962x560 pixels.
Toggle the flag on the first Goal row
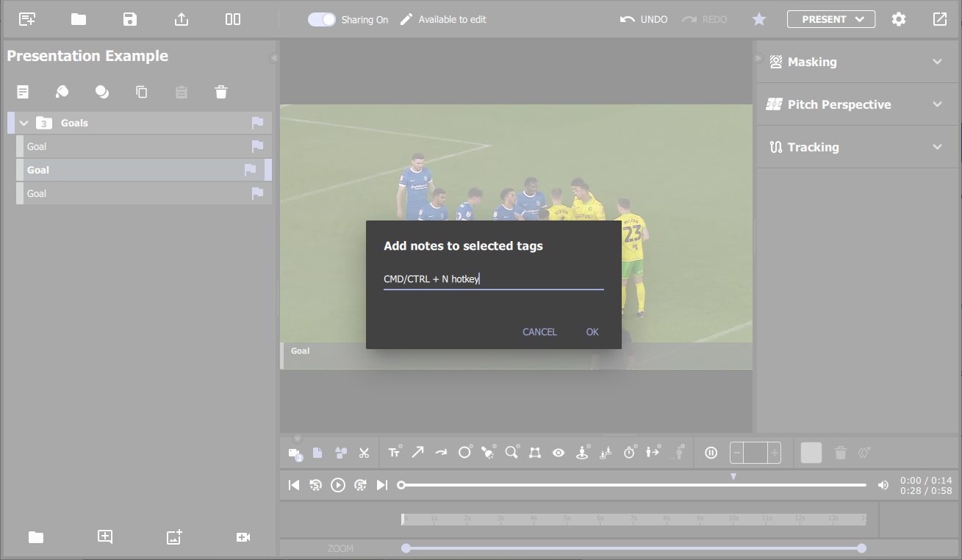[257, 146]
